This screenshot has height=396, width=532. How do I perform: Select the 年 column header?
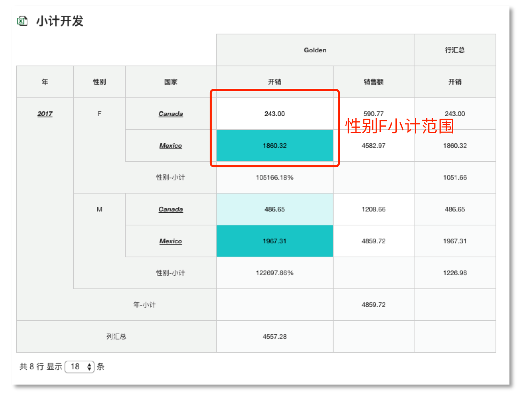(x=45, y=82)
